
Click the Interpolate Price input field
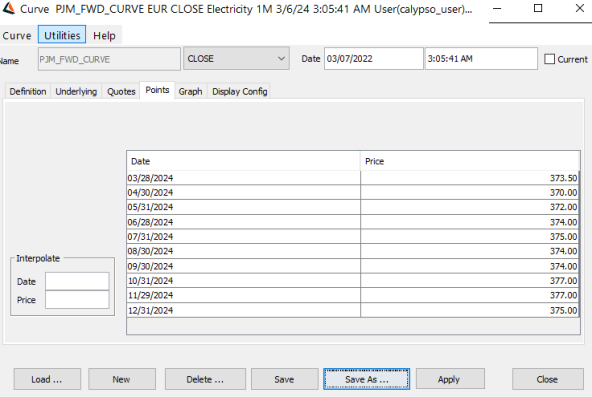(x=77, y=300)
